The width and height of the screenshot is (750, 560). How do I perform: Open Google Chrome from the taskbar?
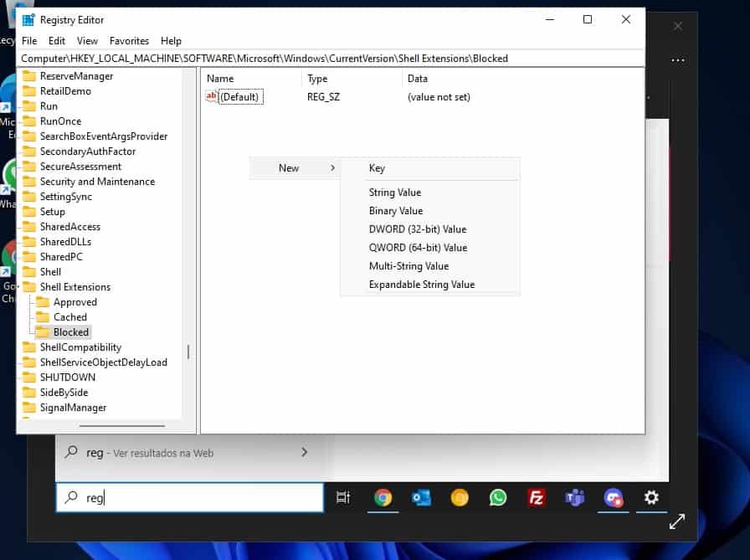coord(383,497)
